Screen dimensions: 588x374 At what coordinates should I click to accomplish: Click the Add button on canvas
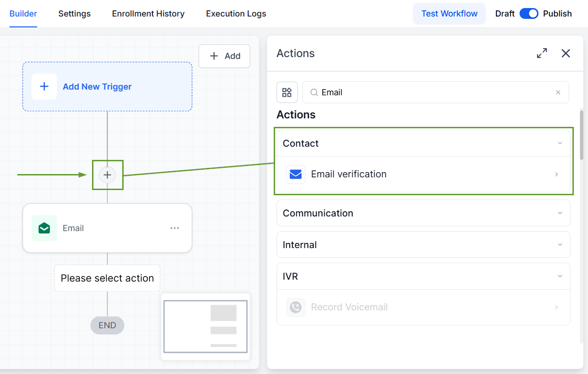(x=225, y=56)
